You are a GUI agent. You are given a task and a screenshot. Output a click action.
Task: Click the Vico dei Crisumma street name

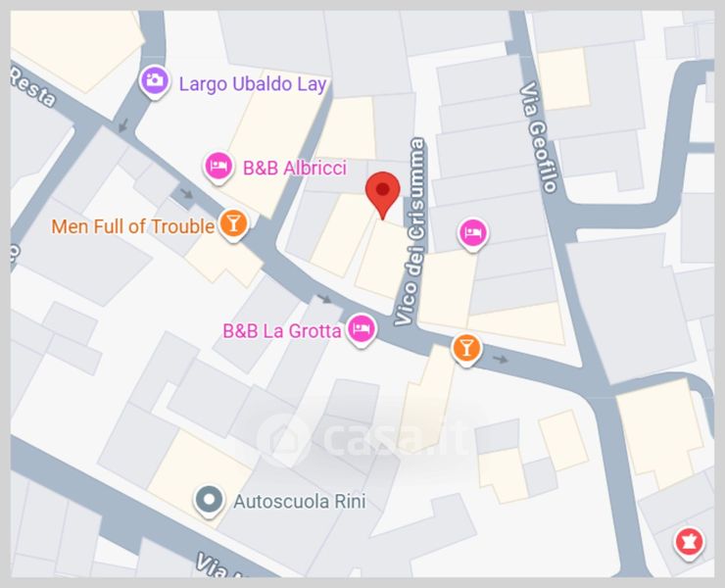point(411,231)
